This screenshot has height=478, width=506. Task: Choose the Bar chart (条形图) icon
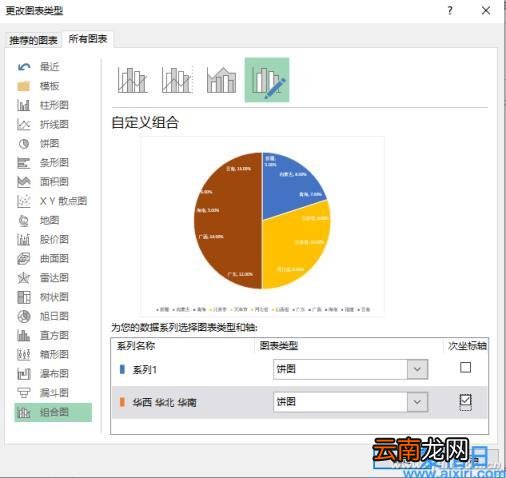[x=24, y=163]
